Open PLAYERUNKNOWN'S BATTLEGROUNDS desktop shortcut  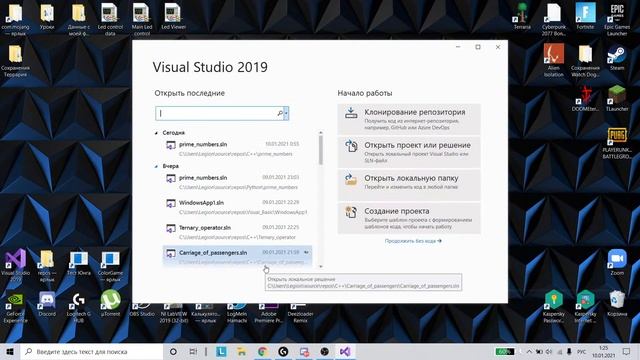click(x=617, y=143)
